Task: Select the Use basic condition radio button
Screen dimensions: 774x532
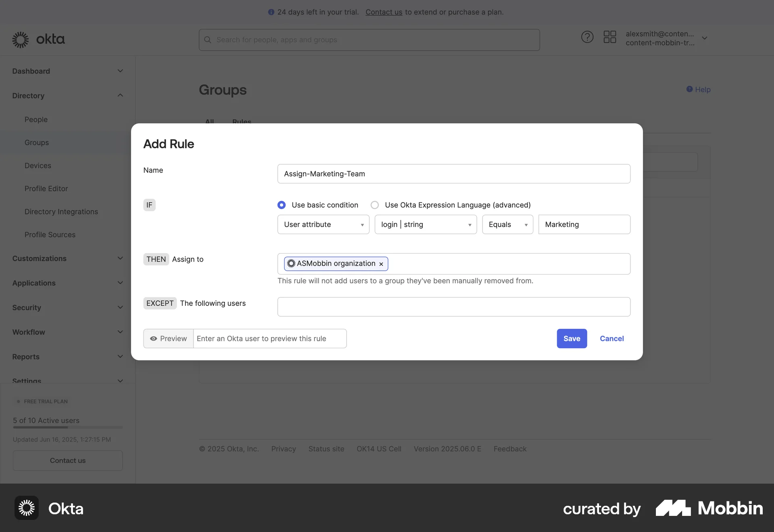Action: (281, 205)
